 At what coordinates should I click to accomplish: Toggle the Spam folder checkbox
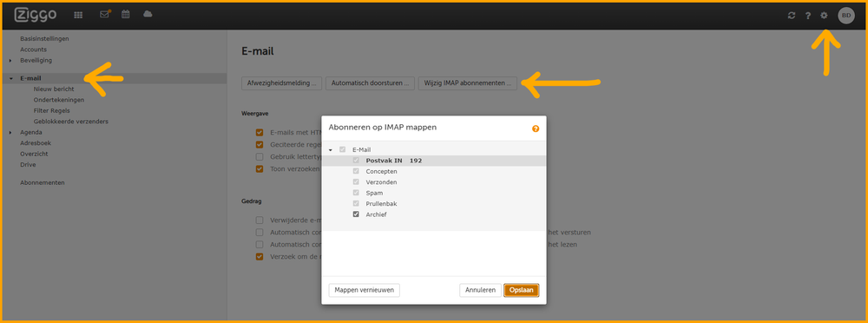coord(356,193)
